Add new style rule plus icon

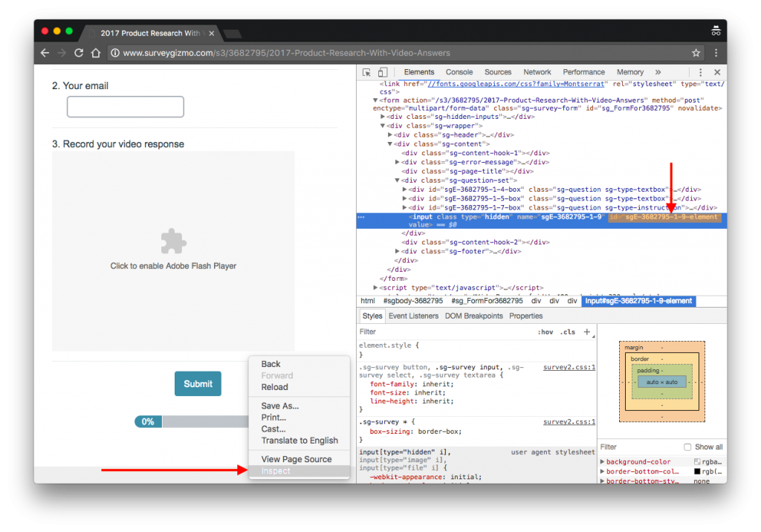click(x=586, y=332)
